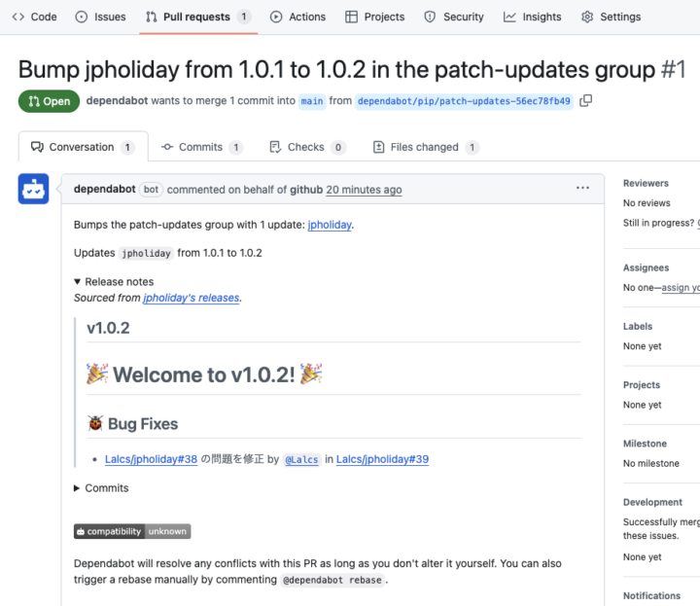
Task: Open the Actions tab
Action: click(x=297, y=17)
